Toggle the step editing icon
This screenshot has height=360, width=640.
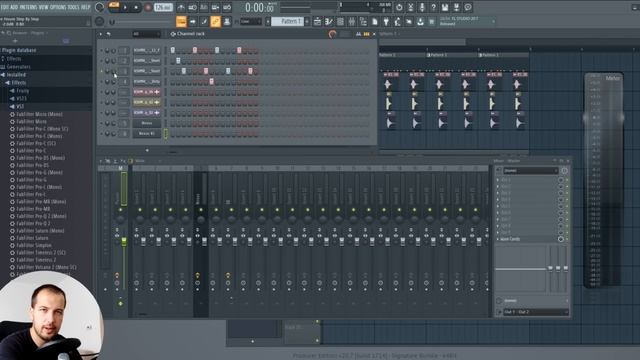[x=204, y=22]
